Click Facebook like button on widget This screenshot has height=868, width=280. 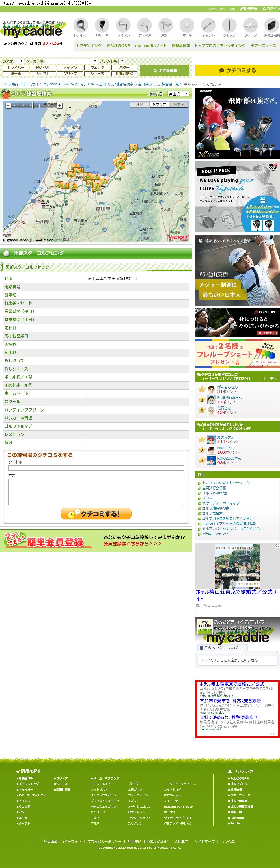tap(222, 648)
